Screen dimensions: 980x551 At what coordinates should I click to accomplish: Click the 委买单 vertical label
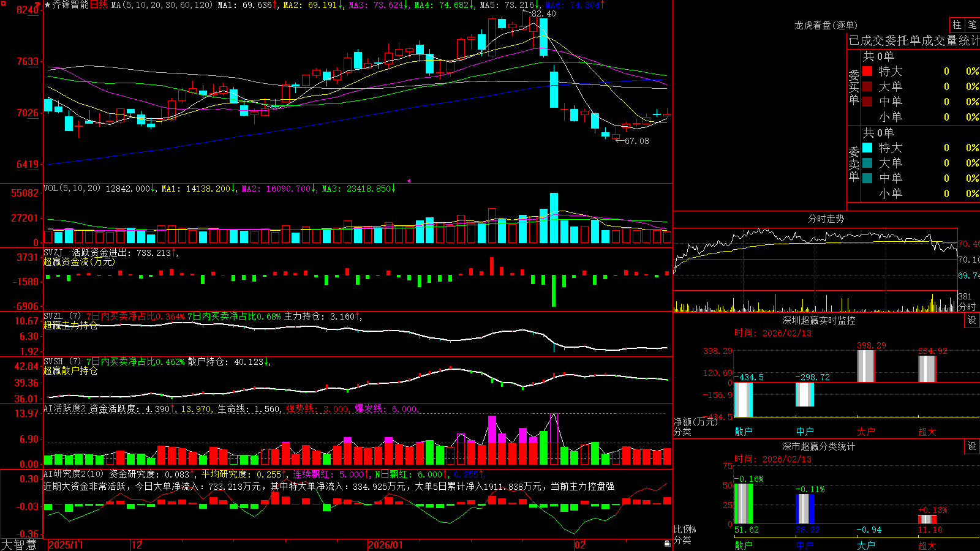(854, 88)
